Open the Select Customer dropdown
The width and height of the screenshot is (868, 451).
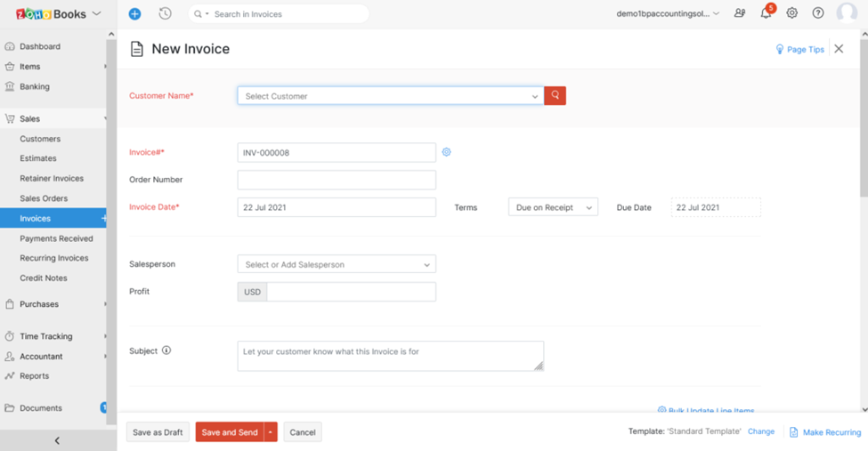[x=390, y=96]
